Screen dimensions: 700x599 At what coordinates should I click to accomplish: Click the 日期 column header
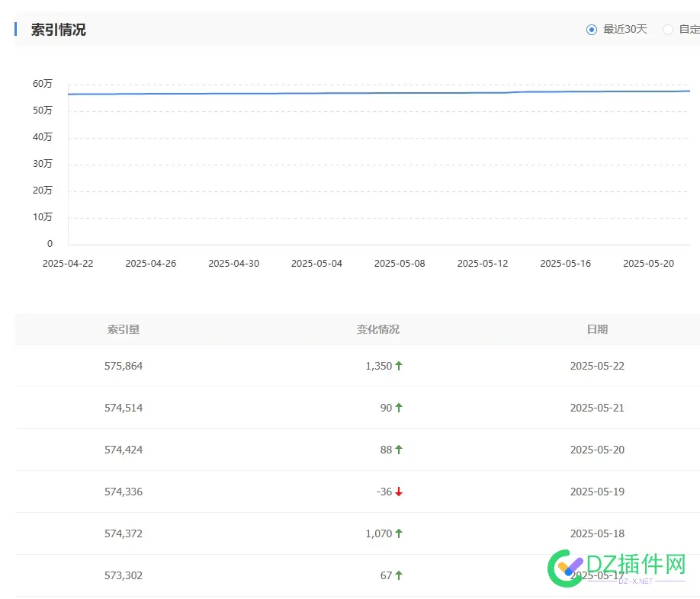click(x=597, y=329)
